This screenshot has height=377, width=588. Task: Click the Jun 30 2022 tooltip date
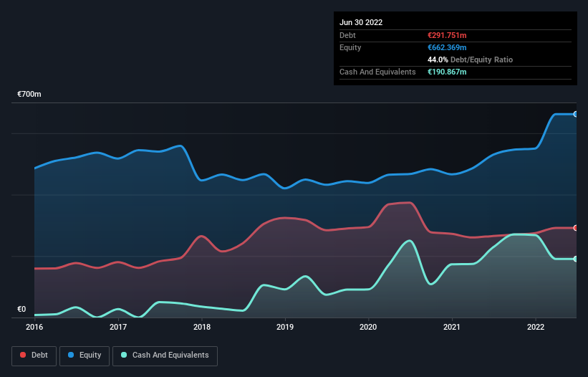[x=361, y=22]
